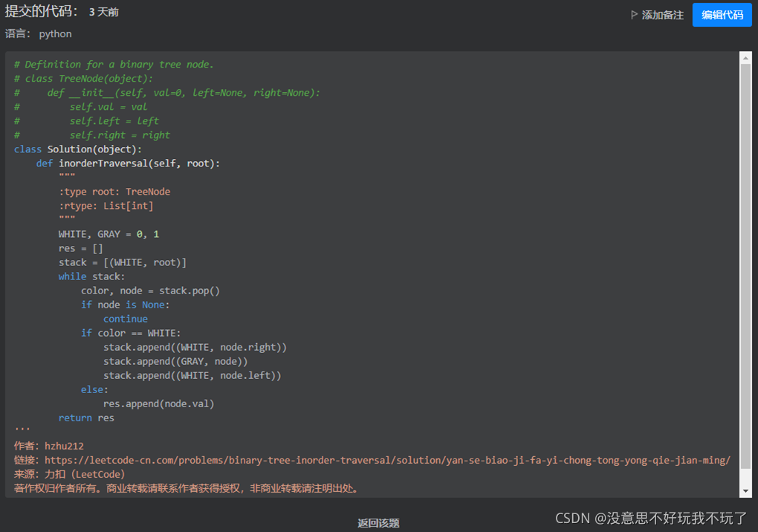Screen dimensions: 758x532
Task: Click the 'if color == WHITE:' line
Action: click(131, 333)
